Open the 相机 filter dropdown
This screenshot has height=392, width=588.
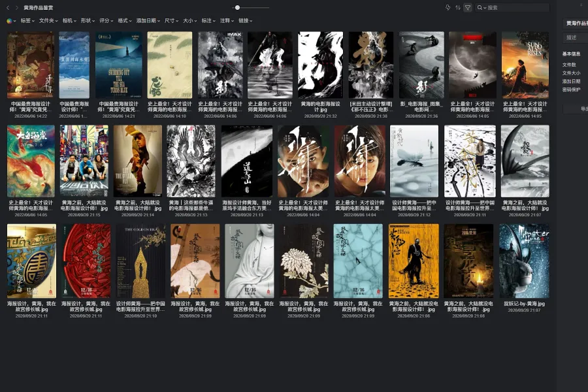(x=69, y=21)
